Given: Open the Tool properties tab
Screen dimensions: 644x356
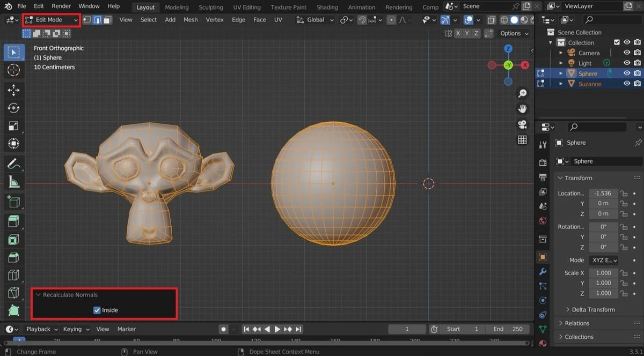Looking at the screenshot, I should pos(543,144).
